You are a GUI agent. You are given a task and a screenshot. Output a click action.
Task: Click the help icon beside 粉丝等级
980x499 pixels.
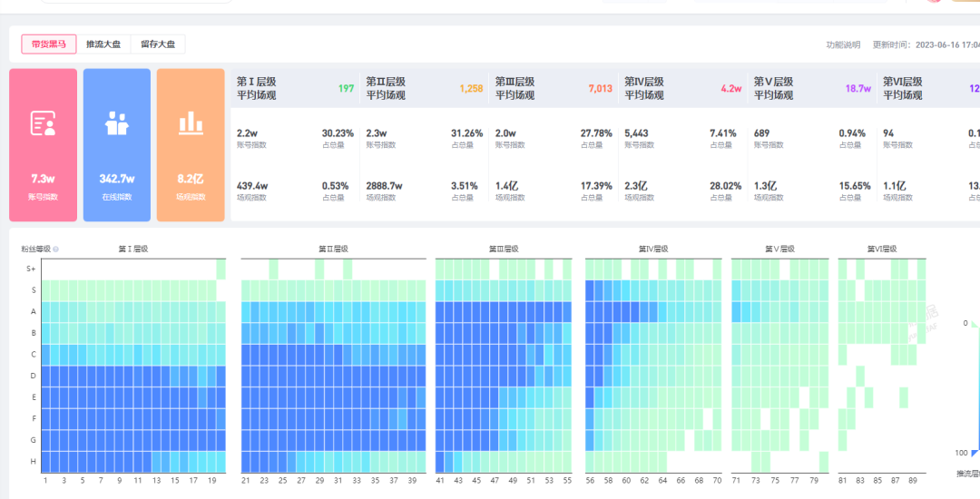pos(56,249)
